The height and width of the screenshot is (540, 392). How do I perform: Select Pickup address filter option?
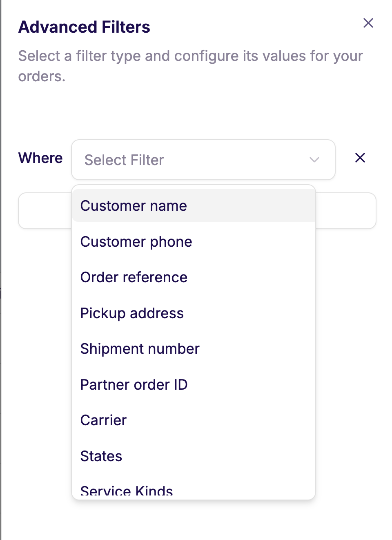132,313
